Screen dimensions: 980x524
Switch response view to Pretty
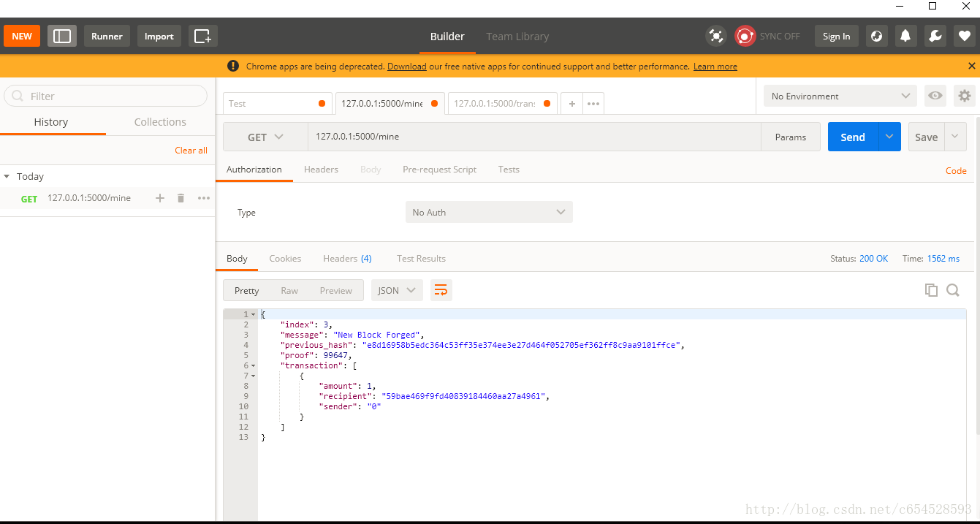point(246,290)
